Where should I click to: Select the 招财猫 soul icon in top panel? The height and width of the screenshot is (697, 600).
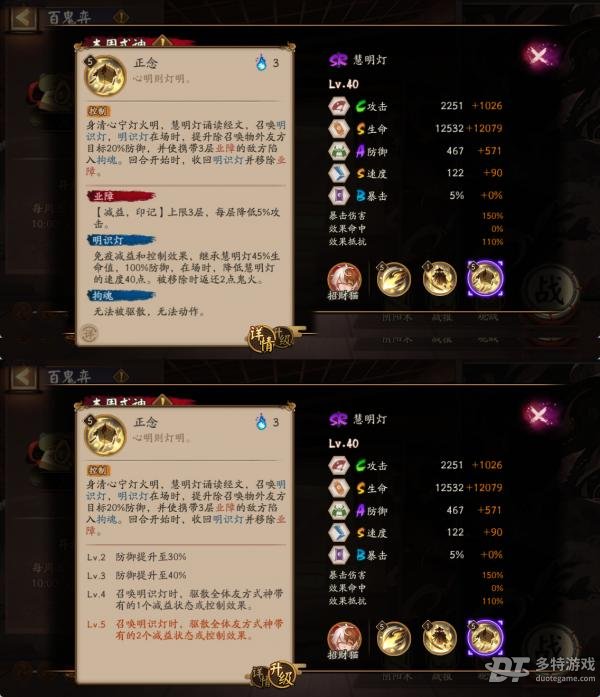[x=344, y=281]
